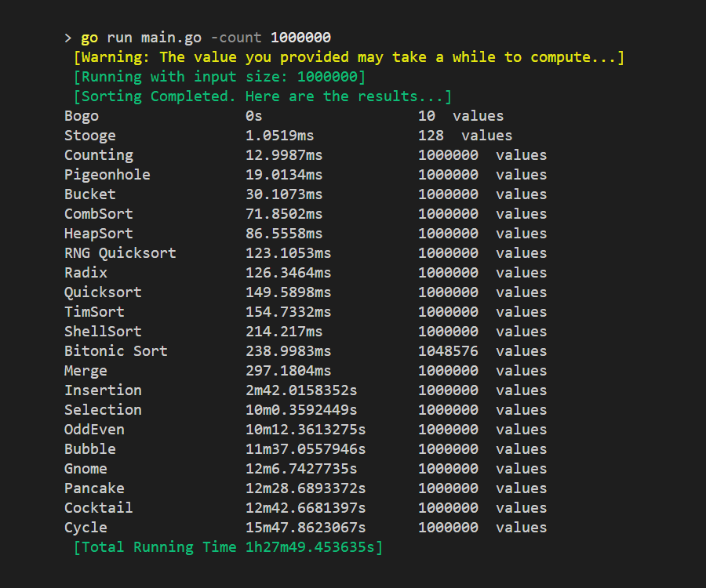The height and width of the screenshot is (588, 706).
Task: Click the time value '15m47.8623067s'
Action: [306, 528]
